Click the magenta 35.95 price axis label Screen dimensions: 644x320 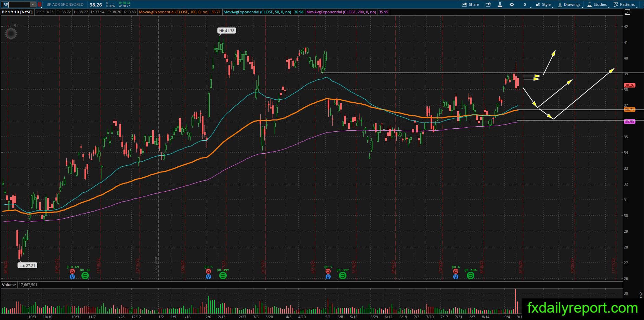tap(629, 121)
